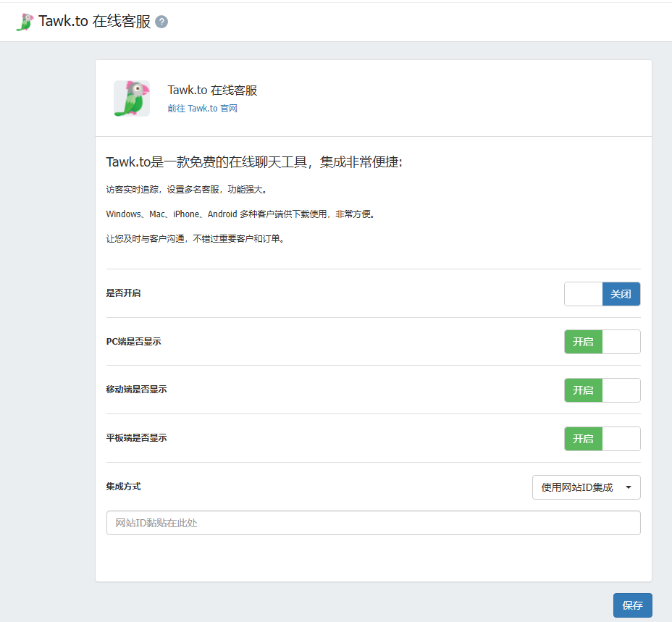This screenshot has width=672, height=622.
Task: Click the page header title Tawk.to 在线客服
Action: 95,22
